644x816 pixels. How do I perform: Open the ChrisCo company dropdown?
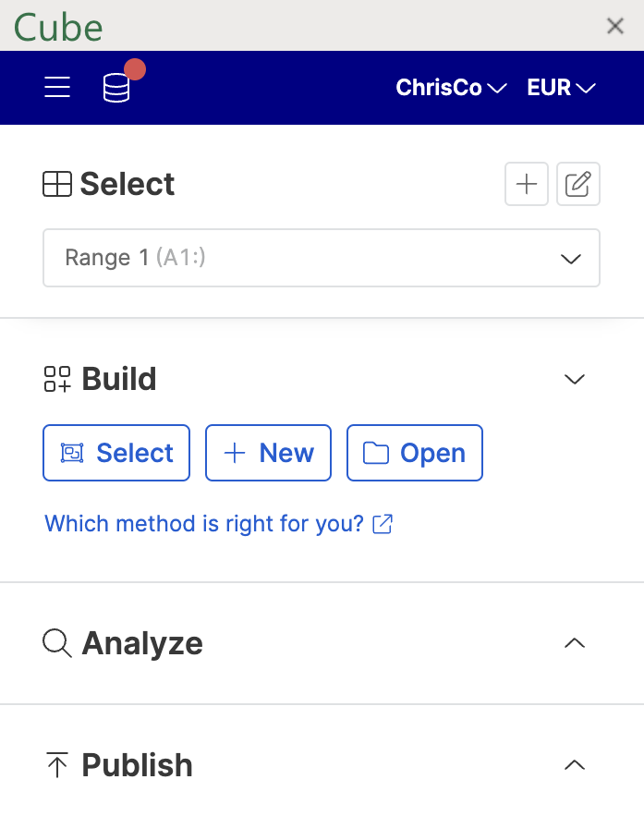click(451, 88)
